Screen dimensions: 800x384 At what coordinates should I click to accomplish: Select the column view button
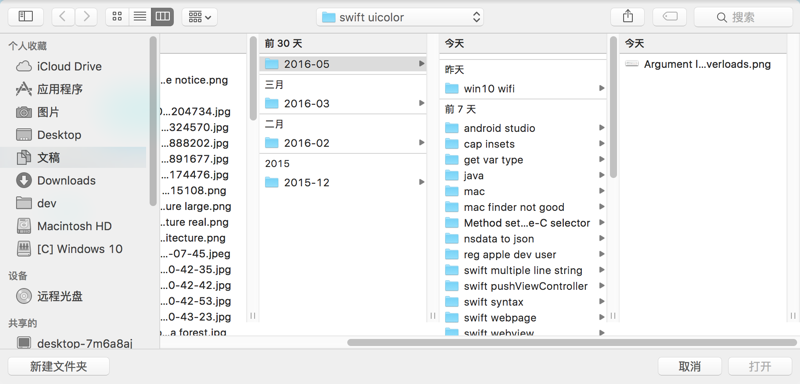click(x=162, y=17)
